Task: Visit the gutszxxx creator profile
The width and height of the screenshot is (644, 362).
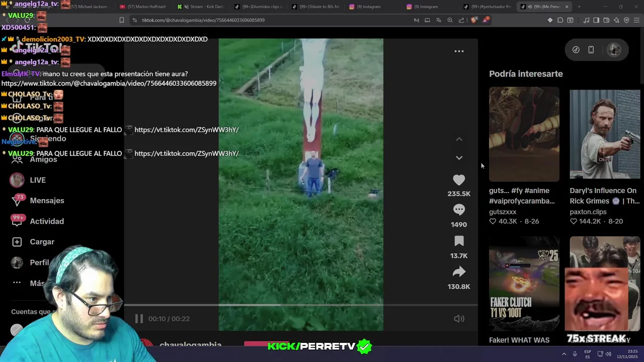Action: point(503,212)
